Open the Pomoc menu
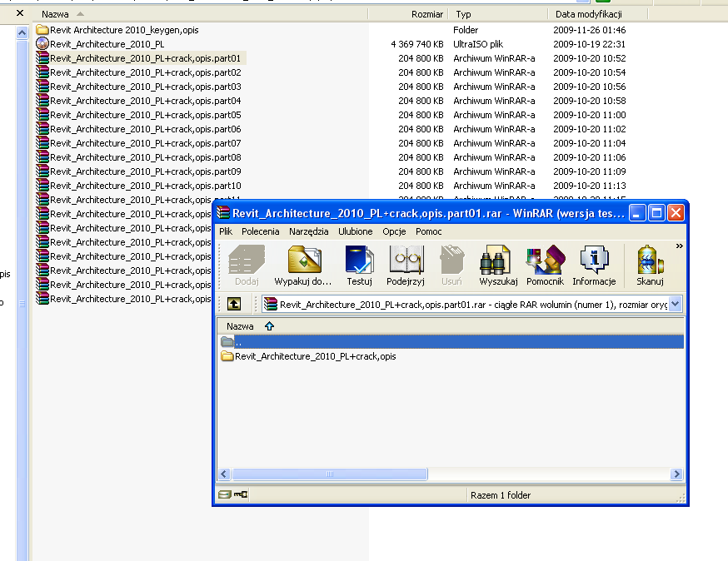Image resolution: width=728 pixels, height=561 pixels. [x=428, y=231]
